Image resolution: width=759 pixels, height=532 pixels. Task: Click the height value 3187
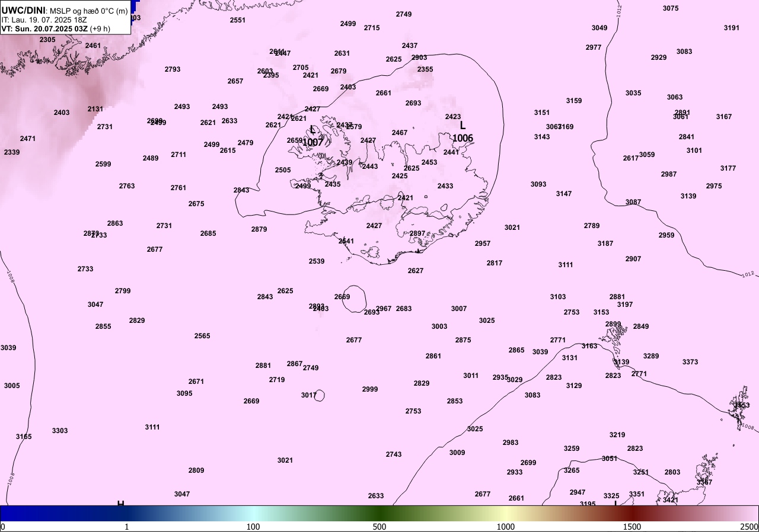(x=605, y=243)
